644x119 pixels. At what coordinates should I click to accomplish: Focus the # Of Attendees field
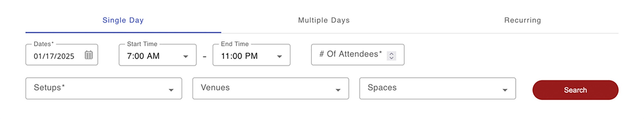[350, 54]
